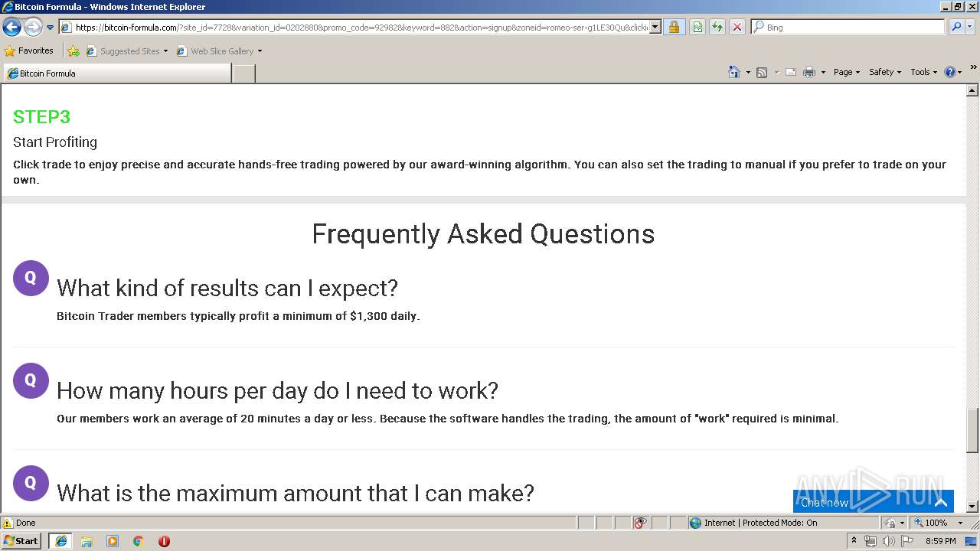The width and height of the screenshot is (980, 551).
Task: Open Action Center flag icon
Action: (x=907, y=541)
